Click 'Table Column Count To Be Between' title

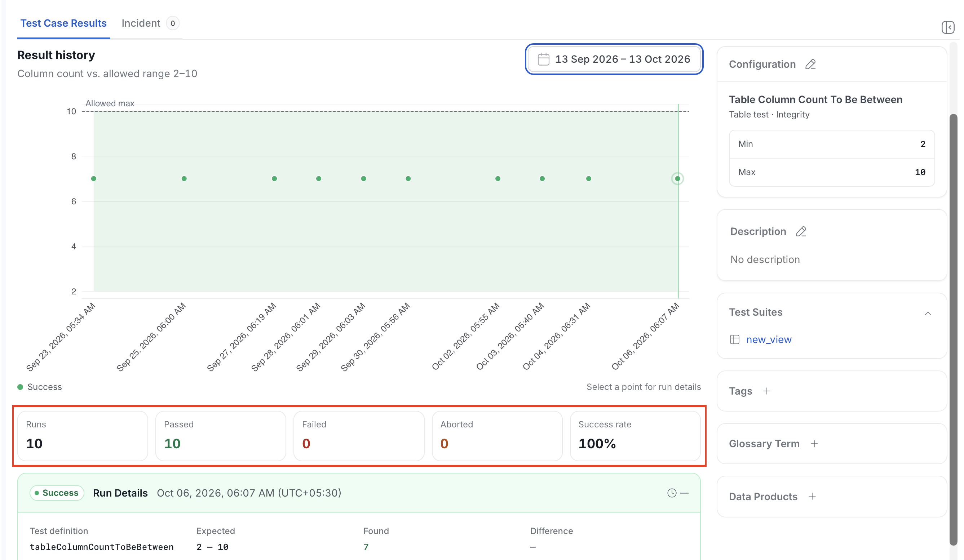pyautogui.click(x=815, y=99)
